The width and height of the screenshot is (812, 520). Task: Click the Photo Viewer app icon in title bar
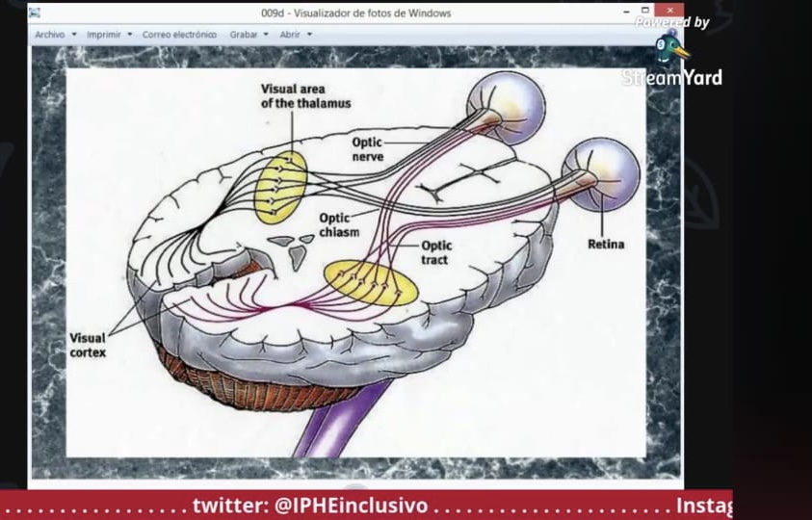point(35,13)
